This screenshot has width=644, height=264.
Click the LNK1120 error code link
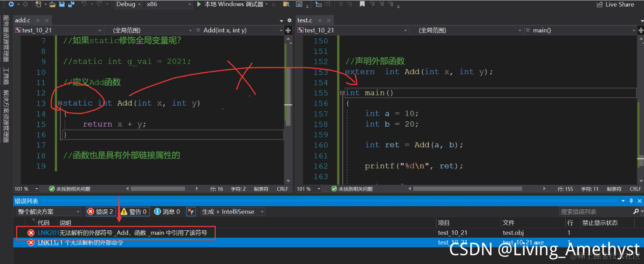coord(49,243)
